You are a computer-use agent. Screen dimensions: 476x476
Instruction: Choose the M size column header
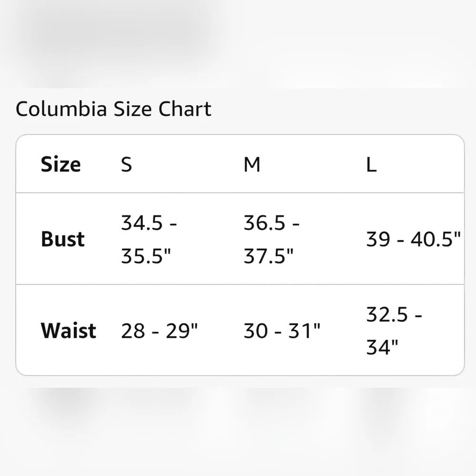[x=252, y=165]
